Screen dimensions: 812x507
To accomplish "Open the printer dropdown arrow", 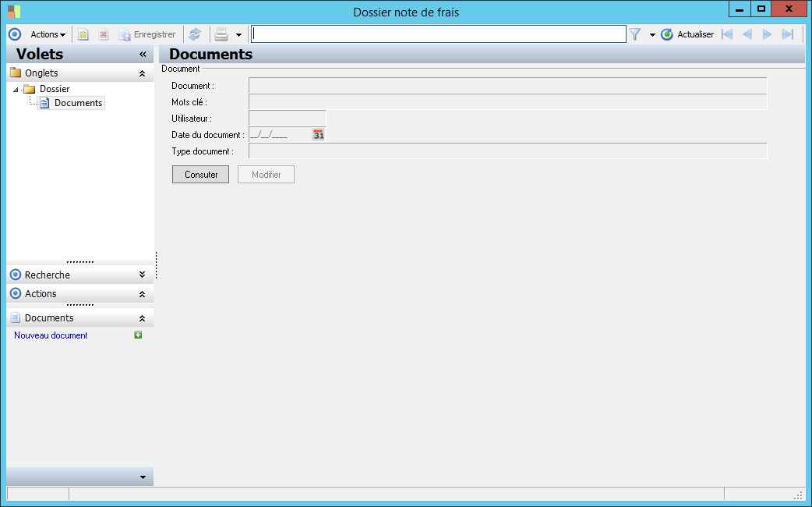I will coord(238,35).
